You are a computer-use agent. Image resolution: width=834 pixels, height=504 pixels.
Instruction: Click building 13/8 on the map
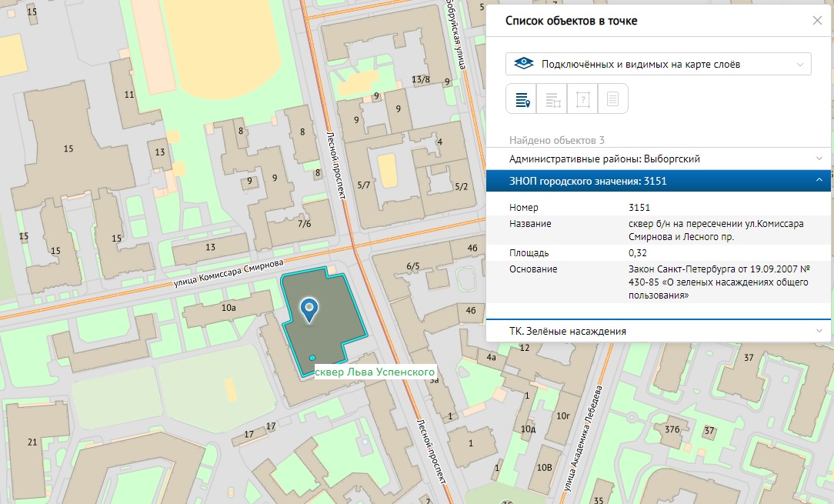[420, 79]
